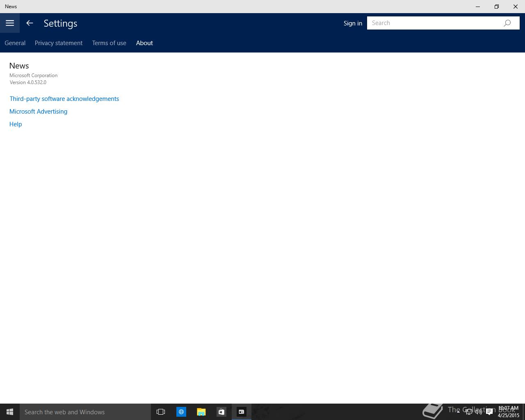
Task: Open the taskbar clock and date
Action: tap(509, 412)
